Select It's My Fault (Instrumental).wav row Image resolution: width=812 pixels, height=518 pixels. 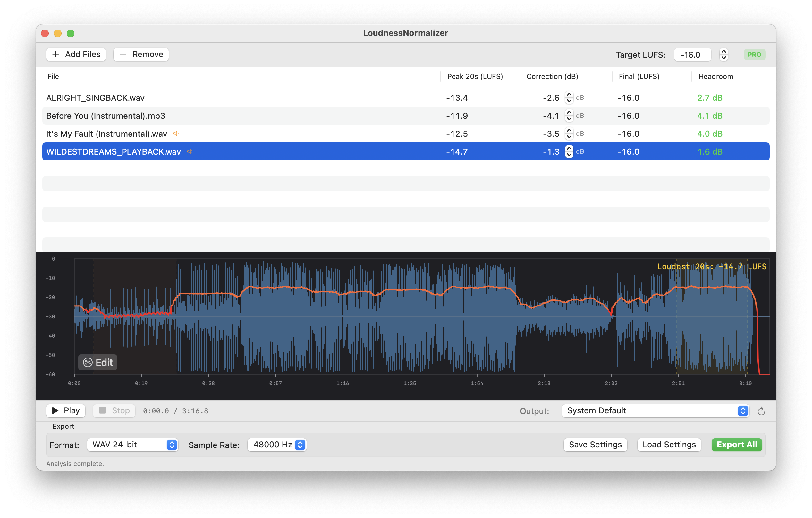pos(406,134)
